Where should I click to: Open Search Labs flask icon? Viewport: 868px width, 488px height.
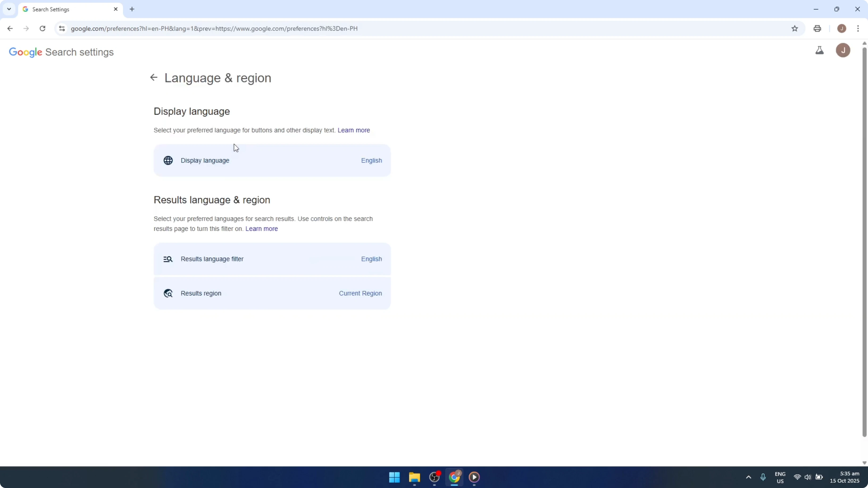pos(819,50)
